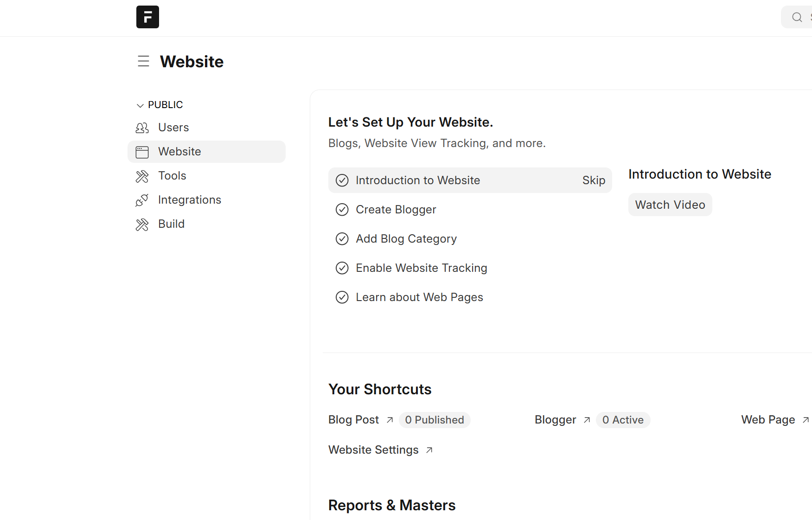Viewport: 812px width, 520px height.
Task: Click the 0 Published badge
Action: pyautogui.click(x=434, y=420)
